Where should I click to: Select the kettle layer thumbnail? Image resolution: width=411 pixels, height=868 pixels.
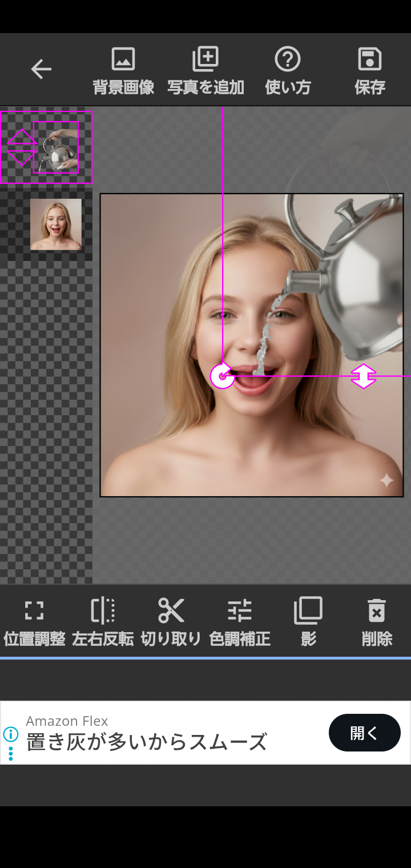56,147
